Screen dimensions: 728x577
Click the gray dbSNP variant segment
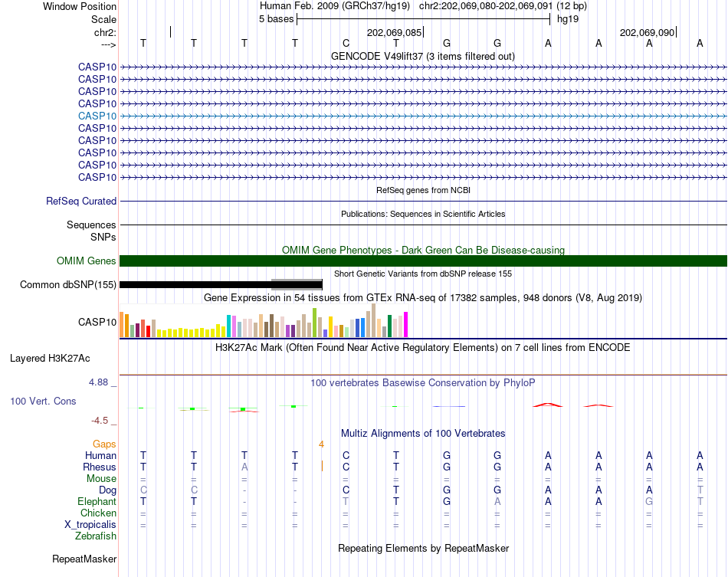coord(297,284)
